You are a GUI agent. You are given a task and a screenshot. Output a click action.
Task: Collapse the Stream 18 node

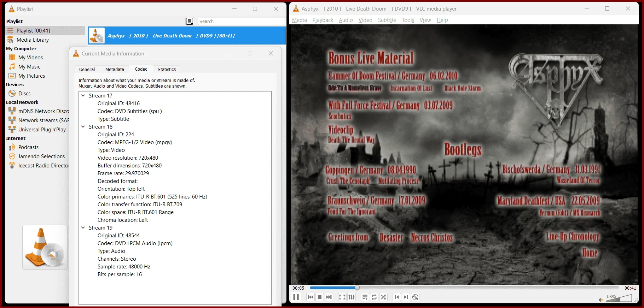[x=83, y=127]
